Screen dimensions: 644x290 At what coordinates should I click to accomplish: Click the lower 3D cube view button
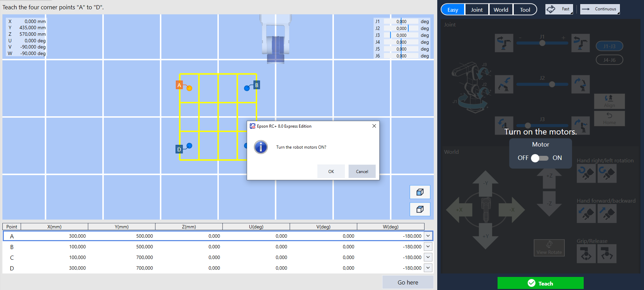coord(420,209)
